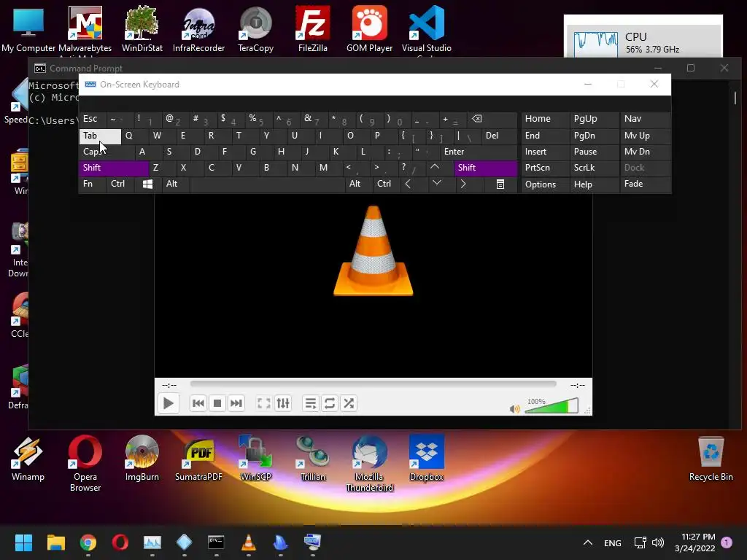The image size is (747, 560).
Task: Toggle left Alt key on keyboard
Action: tap(175, 184)
